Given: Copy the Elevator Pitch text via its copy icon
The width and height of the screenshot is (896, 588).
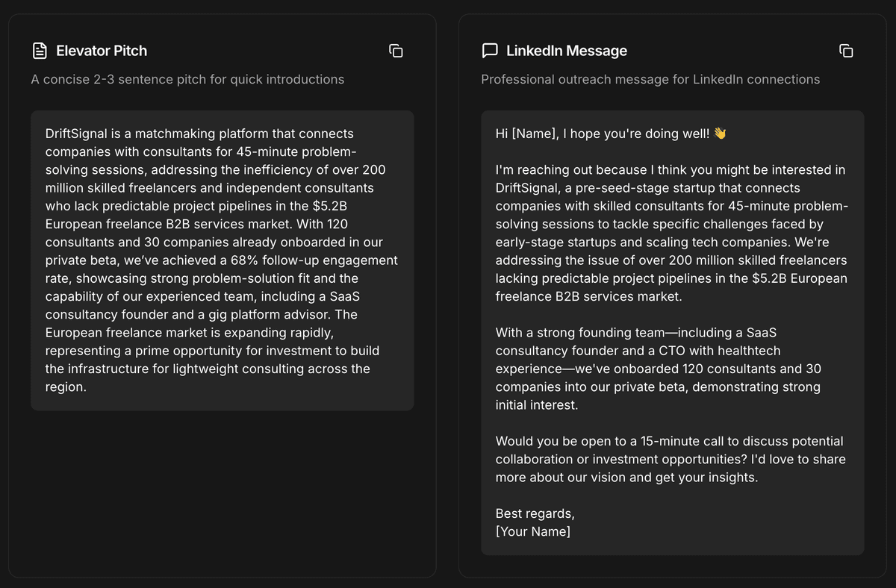Looking at the screenshot, I should (x=396, y=51).
